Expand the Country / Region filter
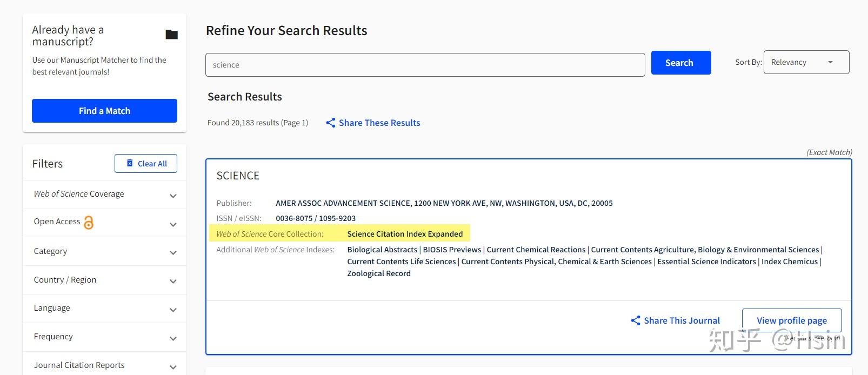 click(x=173, y=281)
